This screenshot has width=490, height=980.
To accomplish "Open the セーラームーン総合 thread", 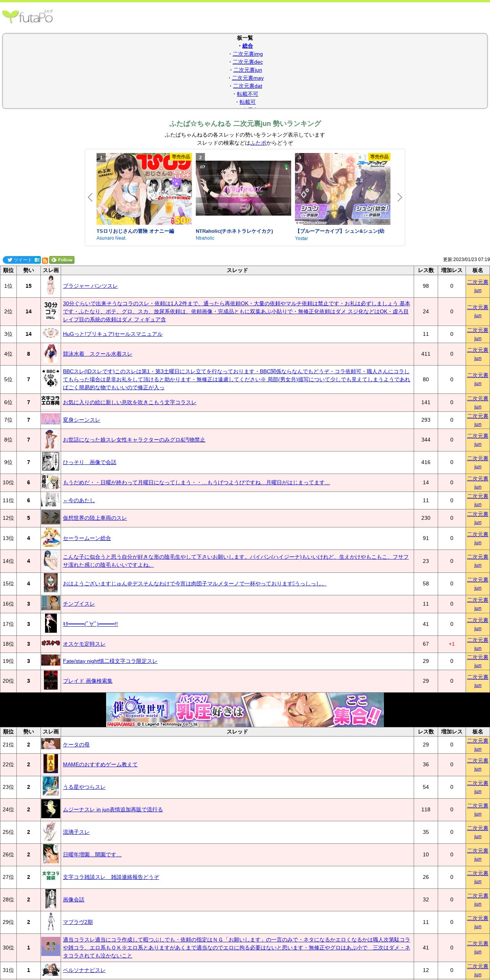I will point(87,538).
